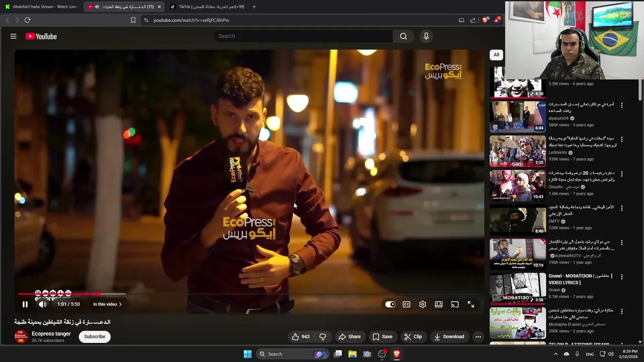Open options menu for Chouftv video
The height and width of the screenshot is (362, 644).
pos(622,174)
